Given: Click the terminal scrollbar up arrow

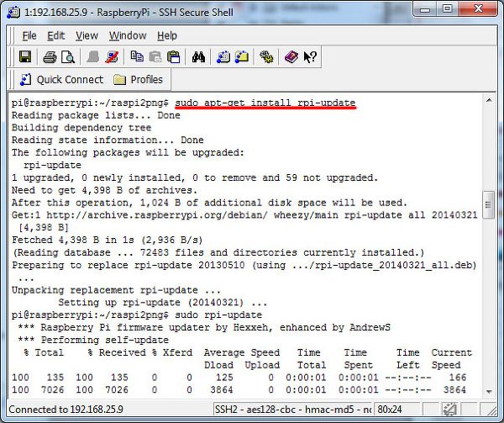Looking at the screenshot, I should pos(489,100).
